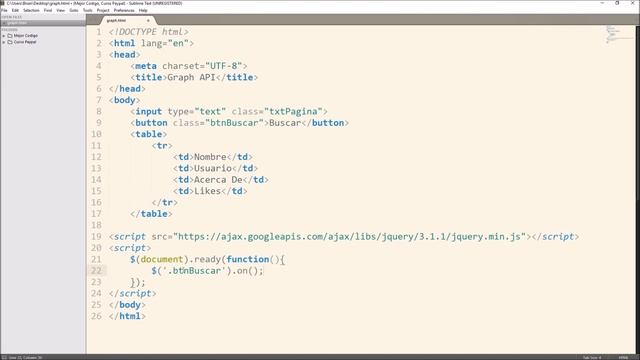The image size is (640, 360).
Task: Select the Curso Paypal folder icon
Action: click(10, 42)
